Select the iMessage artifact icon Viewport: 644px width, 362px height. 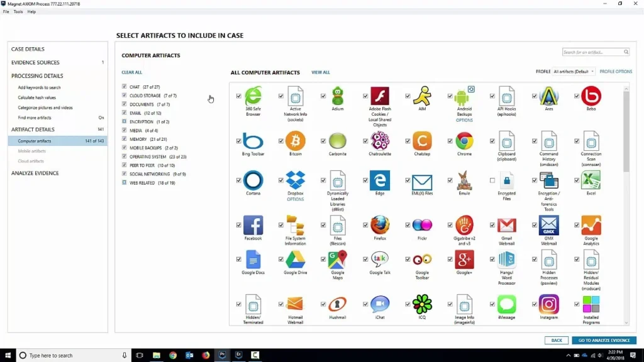506,304
